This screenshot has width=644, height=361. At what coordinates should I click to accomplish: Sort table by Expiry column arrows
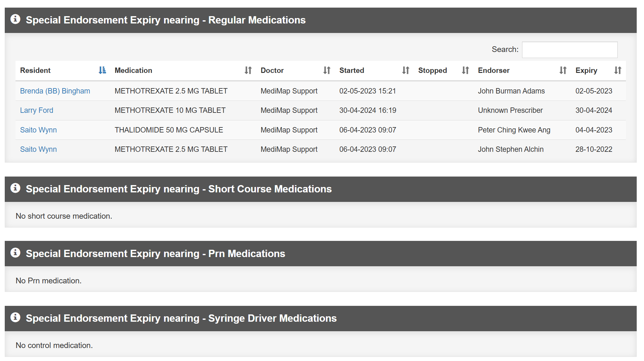617,70
